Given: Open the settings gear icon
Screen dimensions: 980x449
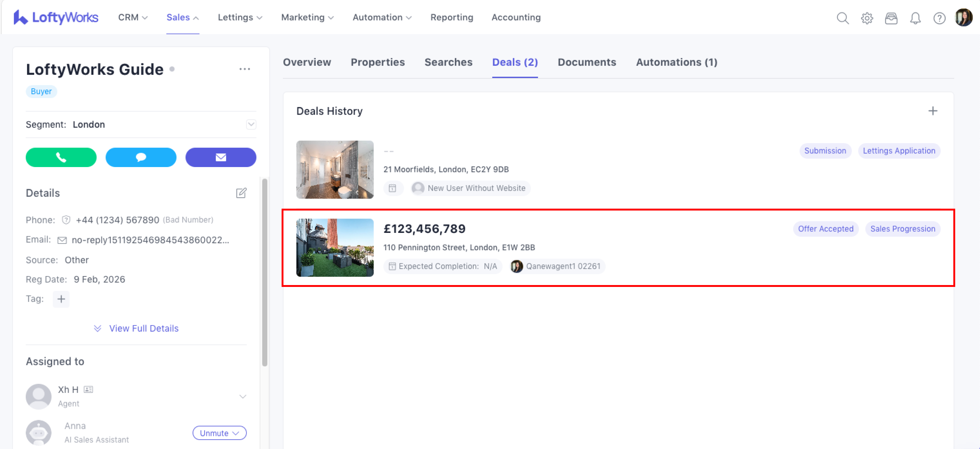Looking at the screenshot, I should pos(867,18).
